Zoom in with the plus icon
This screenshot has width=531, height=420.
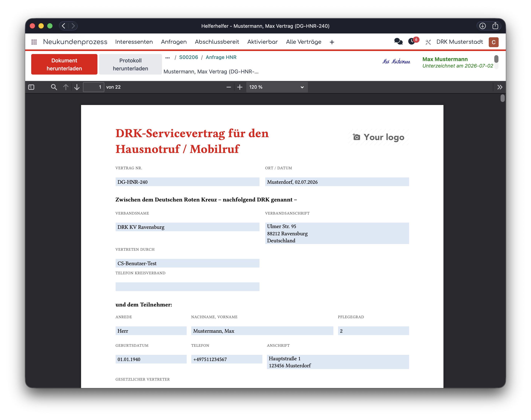(x=240, y=87)
